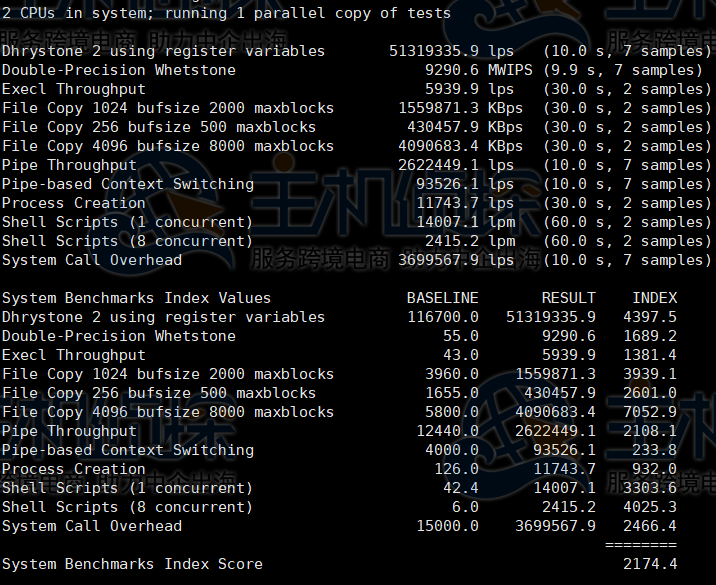Click Pipe Throughput baseline value 12440.0
This screenshot has width=716, height=585.
click(x=442, y=431)
